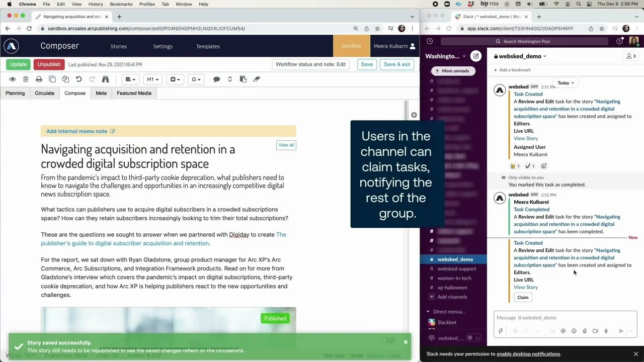Image resolution: width=644 pixels, height=362 pixels.
Task: Click Add a bookmark in Slack channel
Action: [x=512, y=70]
